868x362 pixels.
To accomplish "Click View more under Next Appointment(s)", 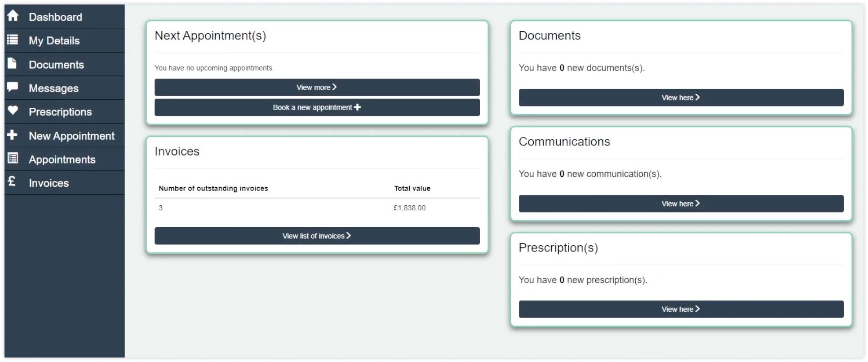I will pyautogui.click(x=317, y=87).
